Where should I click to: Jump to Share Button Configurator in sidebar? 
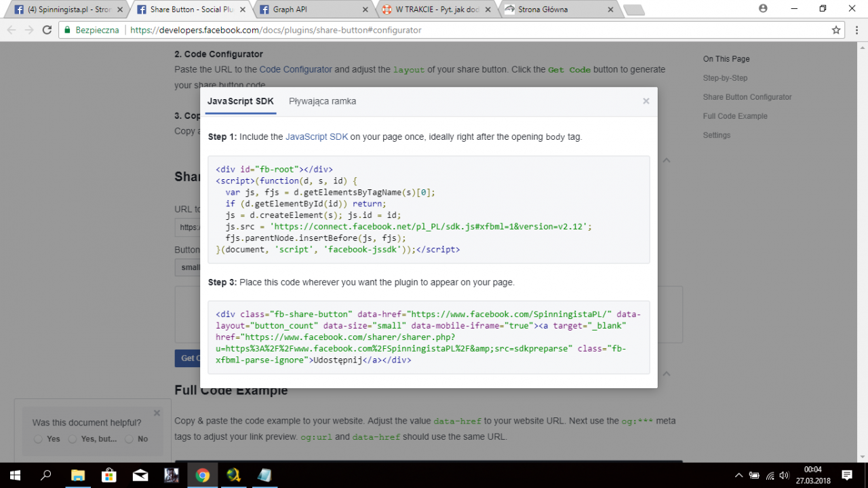(x=747, y=97)
